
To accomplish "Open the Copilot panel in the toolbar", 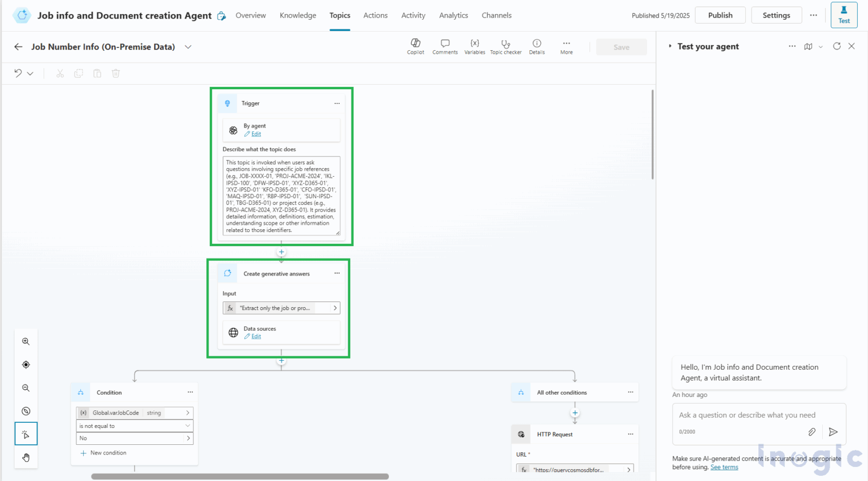I will pos(415,46).
